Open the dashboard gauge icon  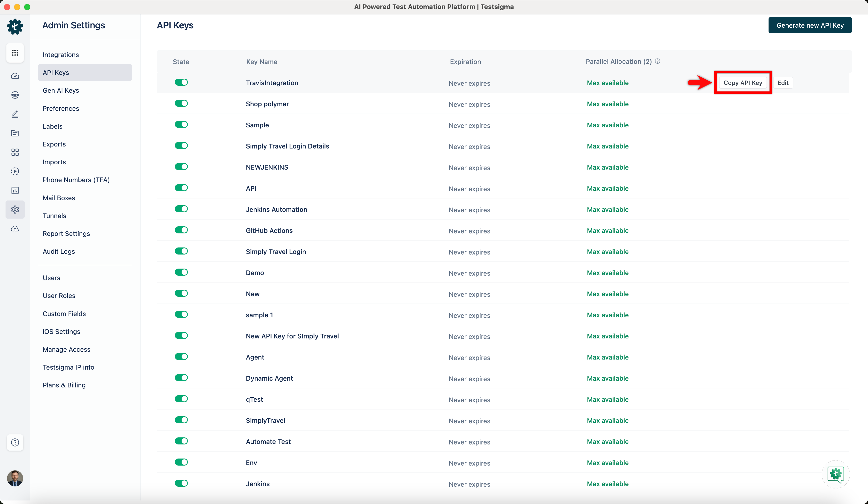point(15,76)
